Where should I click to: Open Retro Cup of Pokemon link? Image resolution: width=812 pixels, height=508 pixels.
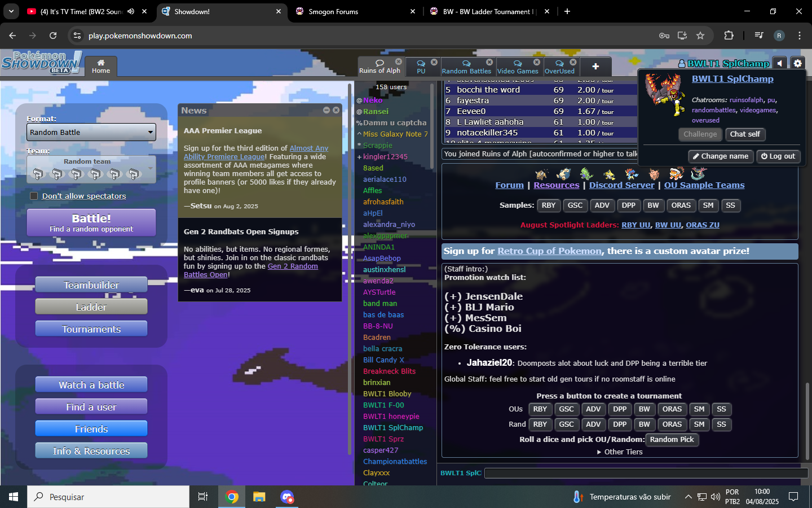[550, 251]
